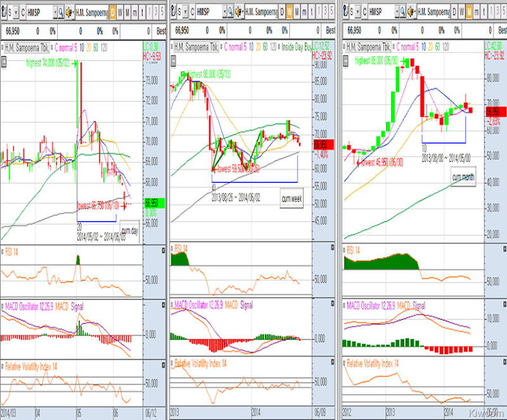The image size is (507, 420).
Task: Click the Inside Day Buy label on the middle chart
Action: coord(297,48)
